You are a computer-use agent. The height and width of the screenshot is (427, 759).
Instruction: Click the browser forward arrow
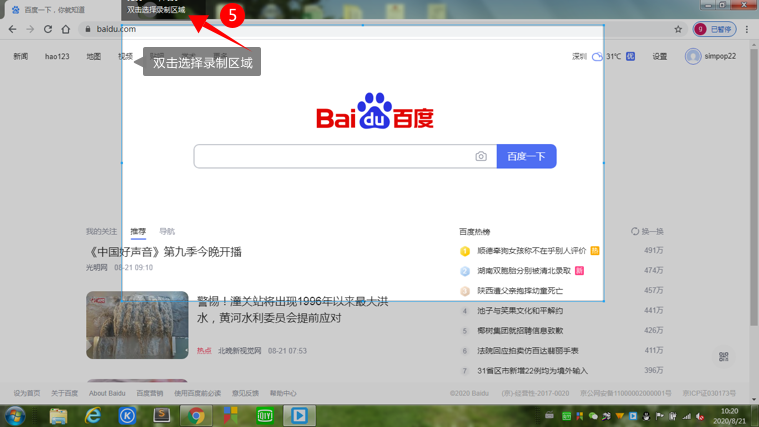30,29
